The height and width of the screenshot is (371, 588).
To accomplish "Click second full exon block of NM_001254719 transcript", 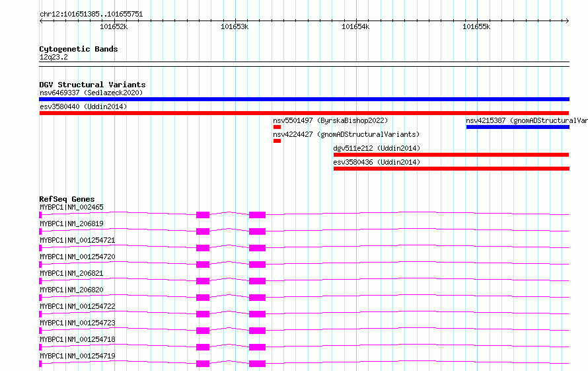I will coord(257,364).
